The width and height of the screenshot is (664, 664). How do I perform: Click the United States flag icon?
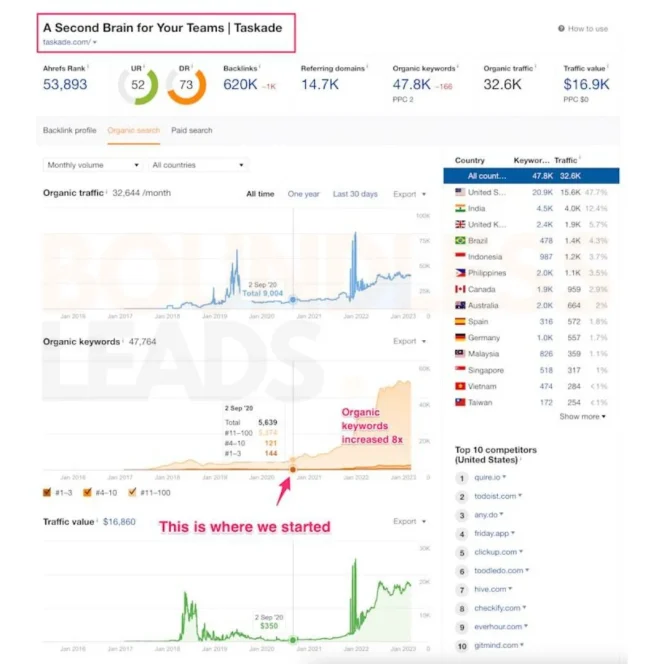[x=460, y=192]
